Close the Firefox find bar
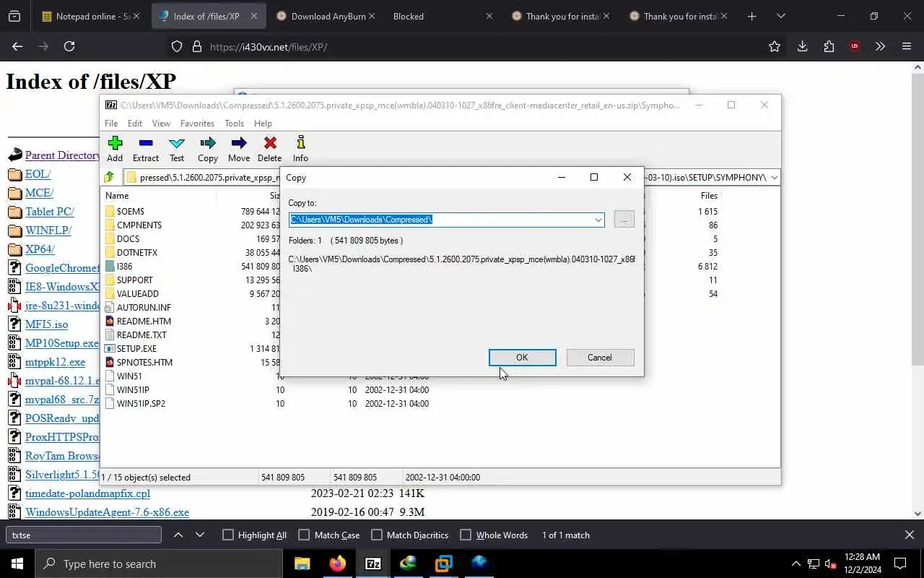The height and width of the screenshot is (578, 924). pos(909,535)
